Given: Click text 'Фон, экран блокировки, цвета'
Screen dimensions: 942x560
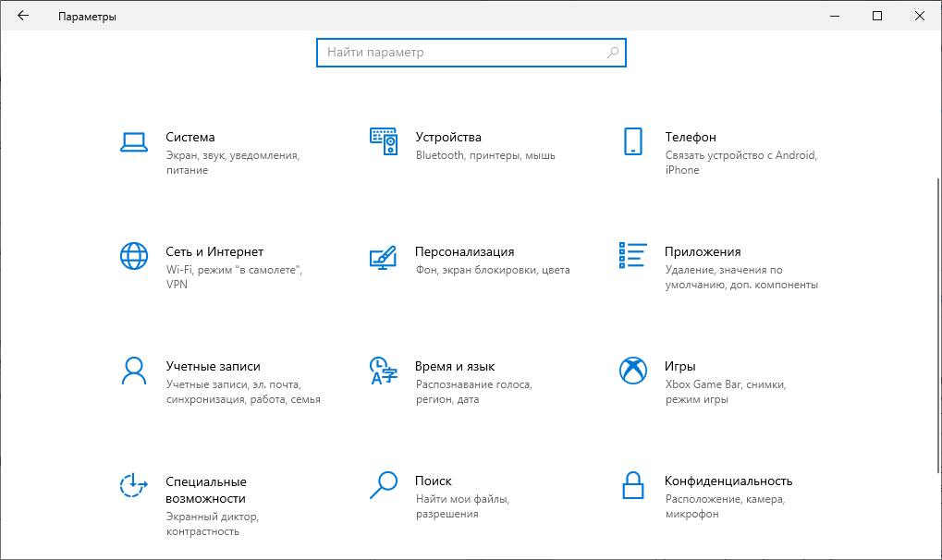Looking at the screenshot, I should tap(493, 271).
